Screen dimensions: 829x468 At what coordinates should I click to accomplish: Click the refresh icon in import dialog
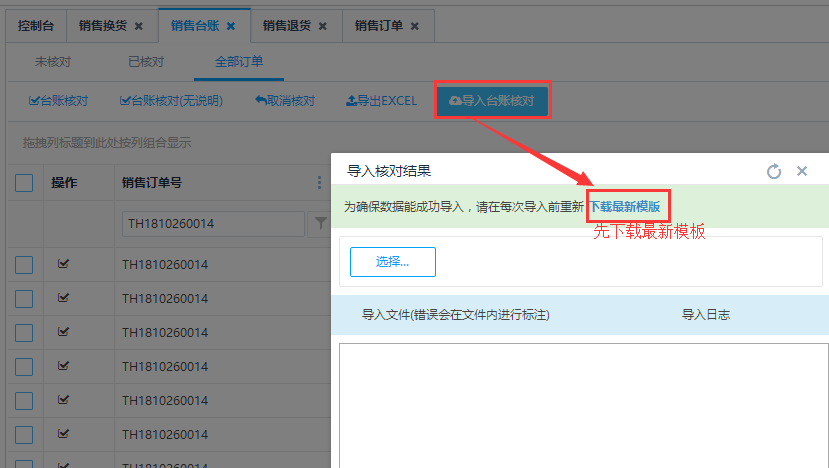773,171
